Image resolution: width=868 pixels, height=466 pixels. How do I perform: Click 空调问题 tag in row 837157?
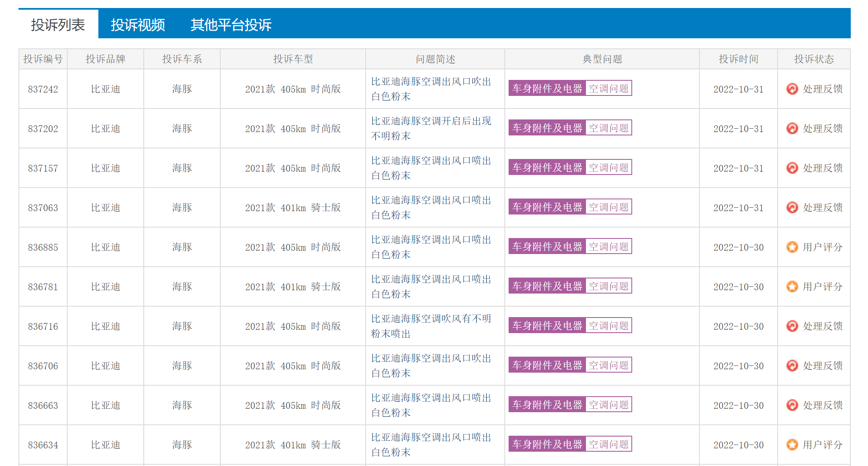coord(609,167)
